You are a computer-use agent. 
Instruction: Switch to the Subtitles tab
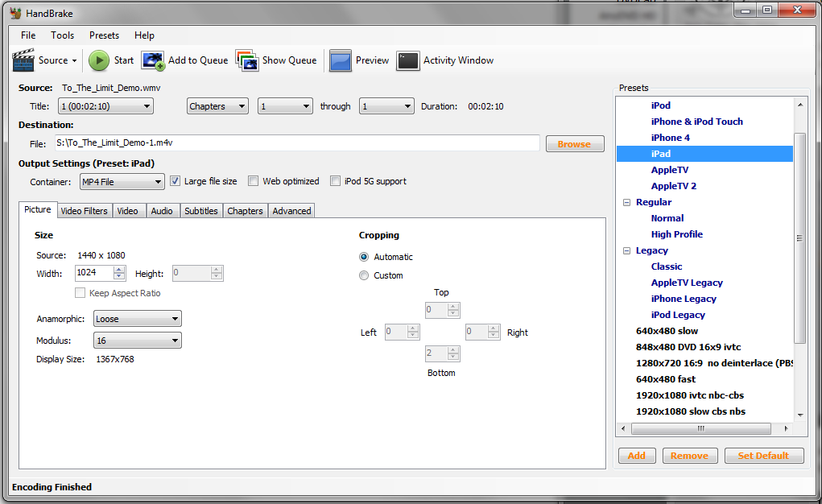(x=200, y=211)
